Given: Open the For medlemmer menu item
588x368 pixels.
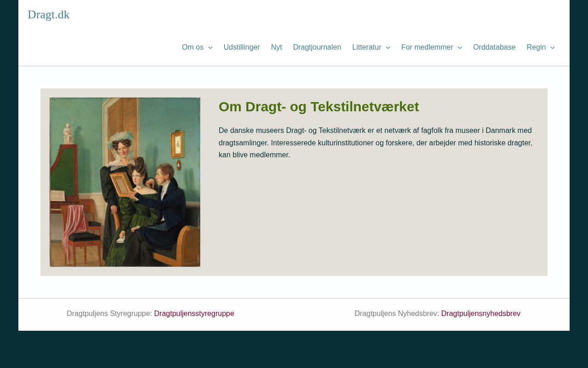Looking at the screenshot, I should [427, 47].
